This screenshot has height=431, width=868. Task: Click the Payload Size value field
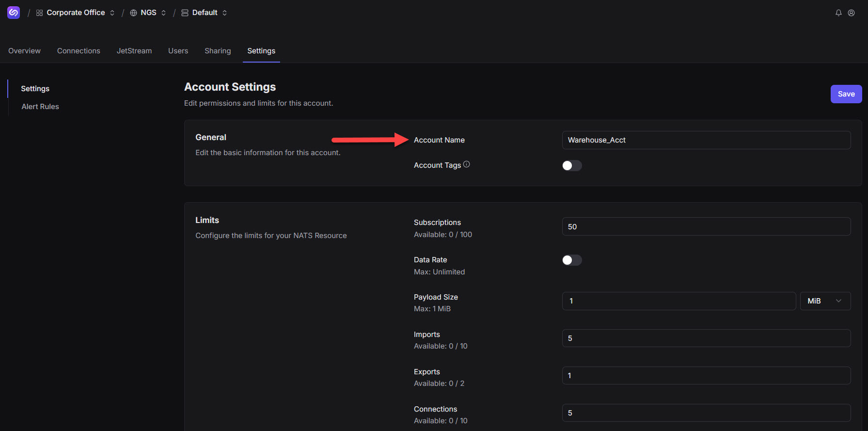click(x=679, y=301)
